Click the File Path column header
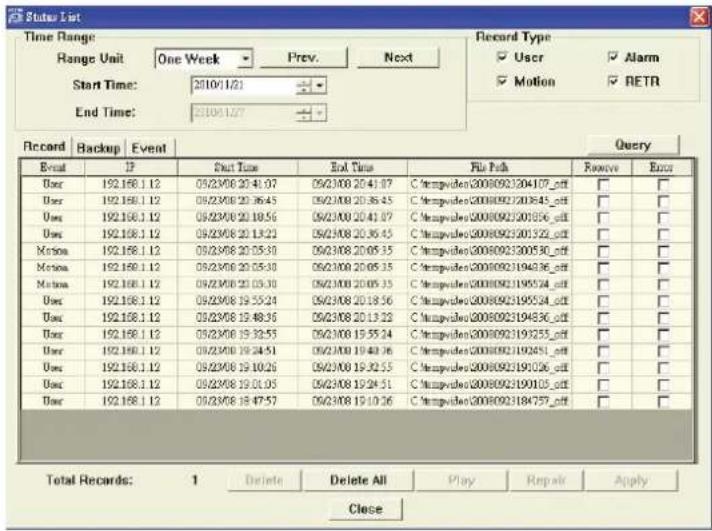Screen dimensions: 712x531 (490, 168)
